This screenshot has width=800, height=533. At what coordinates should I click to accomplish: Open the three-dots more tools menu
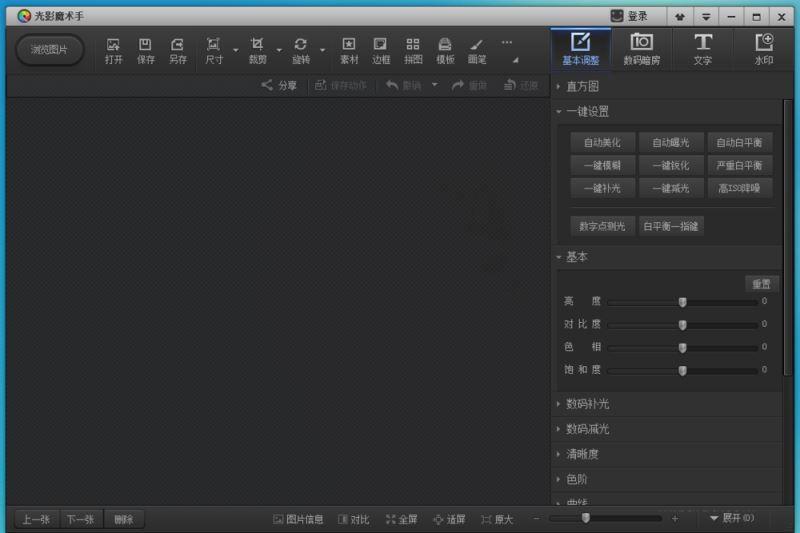(x=507, y=43)
